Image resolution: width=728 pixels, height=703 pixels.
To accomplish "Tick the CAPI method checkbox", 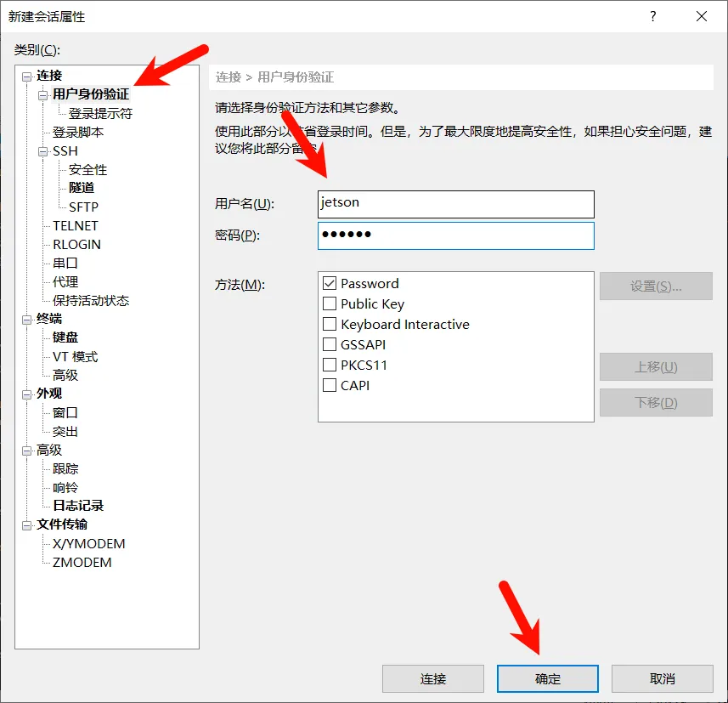I will coord(330,385).
